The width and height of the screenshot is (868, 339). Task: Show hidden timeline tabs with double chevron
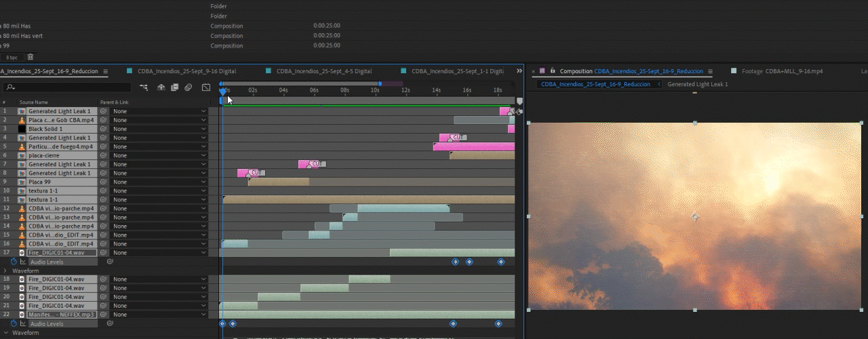pos(519,71)
